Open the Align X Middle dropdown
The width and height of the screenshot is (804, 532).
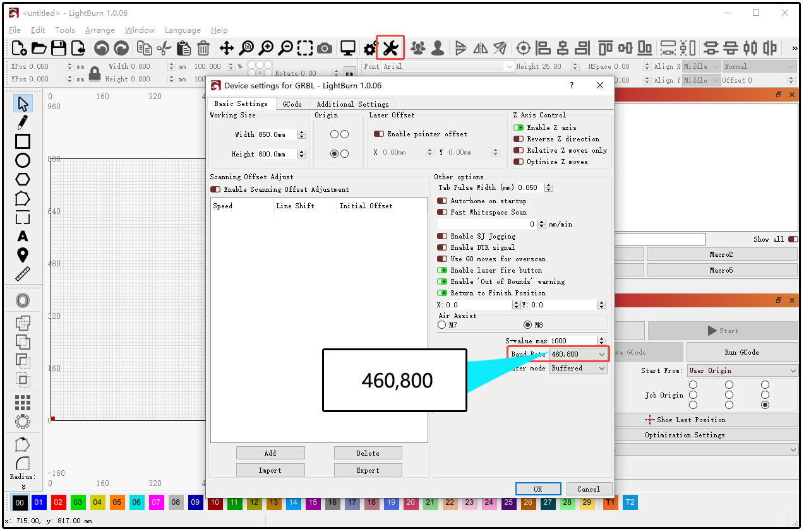tap(701, 66)
